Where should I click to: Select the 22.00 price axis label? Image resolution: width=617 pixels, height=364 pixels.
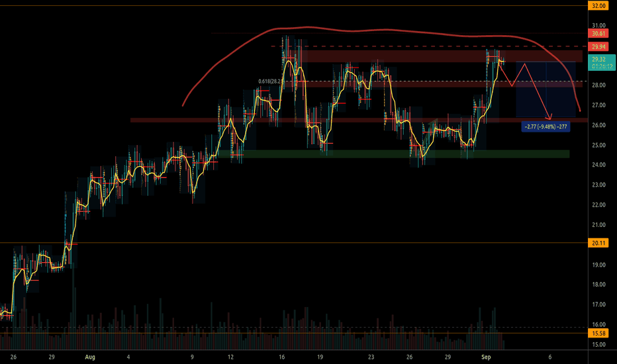tap(598, 205)
